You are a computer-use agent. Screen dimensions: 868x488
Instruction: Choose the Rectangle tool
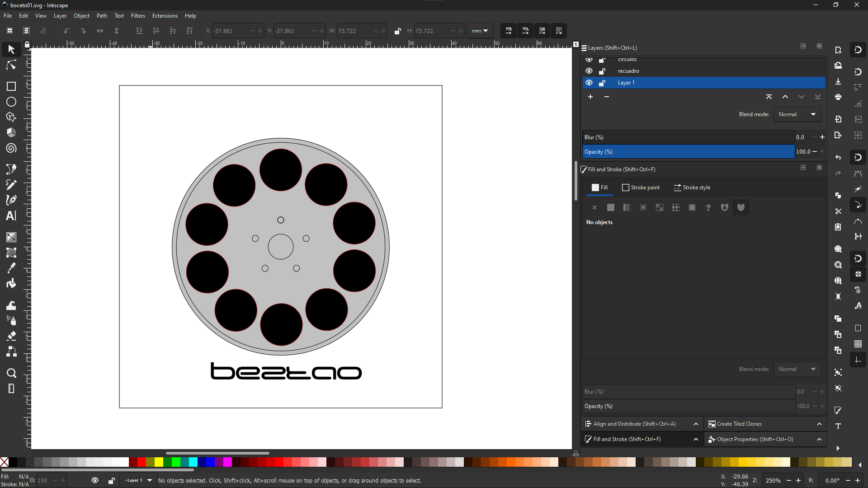point(11,86)
